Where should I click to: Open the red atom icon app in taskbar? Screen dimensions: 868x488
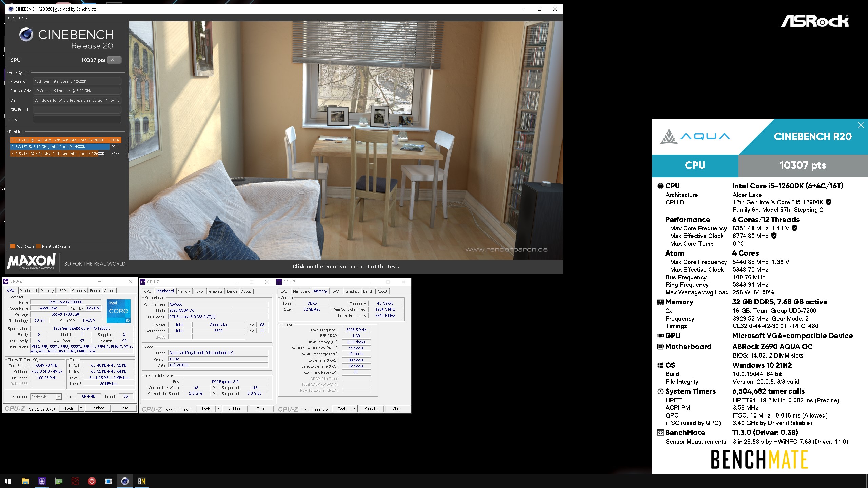tap(75, 481)
